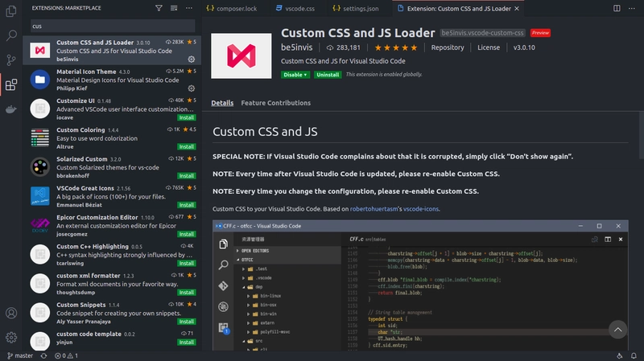This screenshot has width=644, height=361.
Task: Synchronize changes in the status bar
Action: tap(43, 355)
